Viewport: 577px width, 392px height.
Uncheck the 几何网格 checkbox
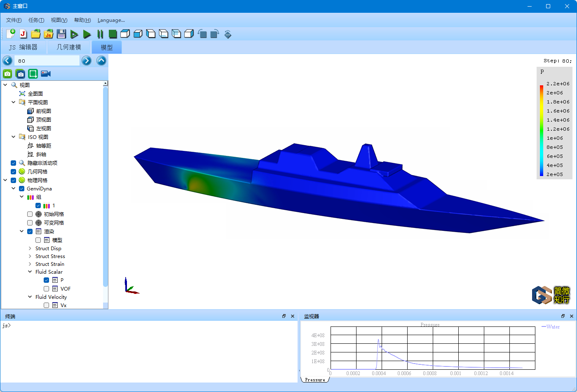tap(13, 171)
